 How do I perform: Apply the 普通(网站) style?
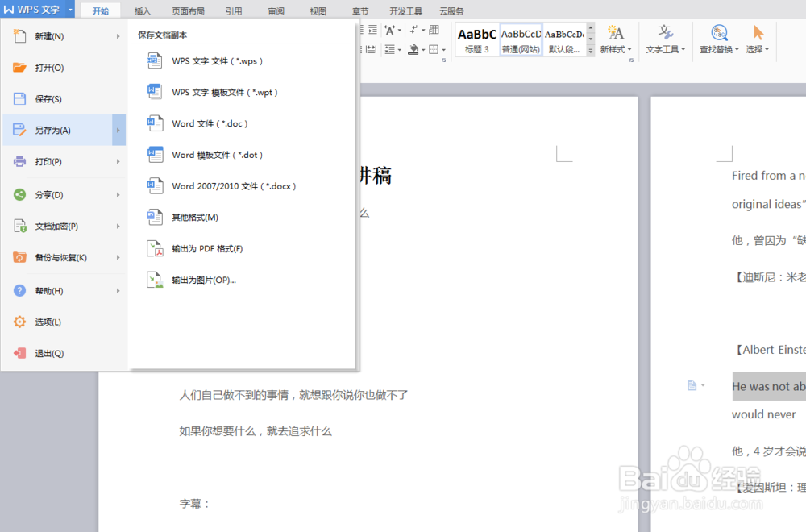(521, 39)
